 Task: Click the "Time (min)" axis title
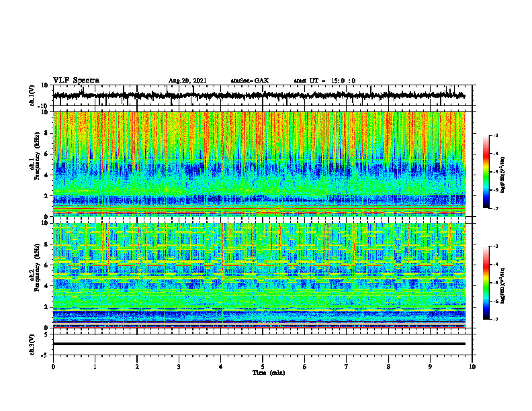pos(269,373)
